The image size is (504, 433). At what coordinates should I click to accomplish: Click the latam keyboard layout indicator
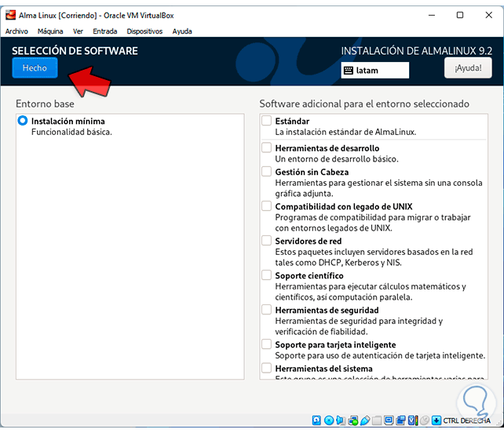(374, 71)
